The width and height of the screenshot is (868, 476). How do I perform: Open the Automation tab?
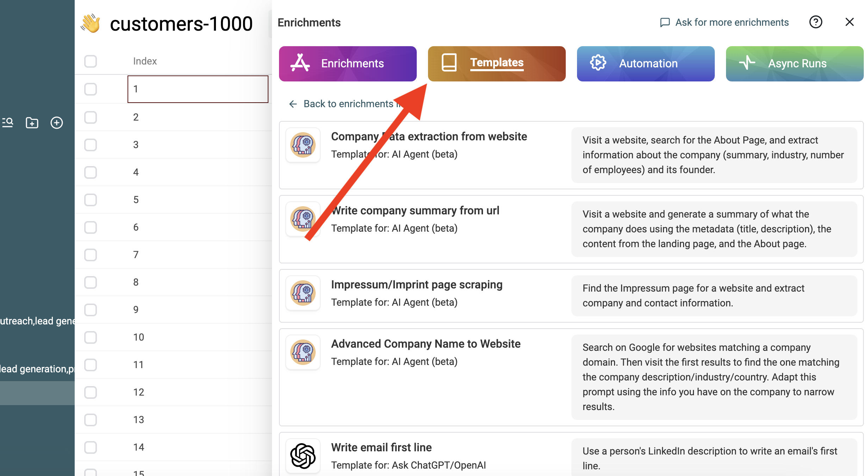(x=645, y=63)
